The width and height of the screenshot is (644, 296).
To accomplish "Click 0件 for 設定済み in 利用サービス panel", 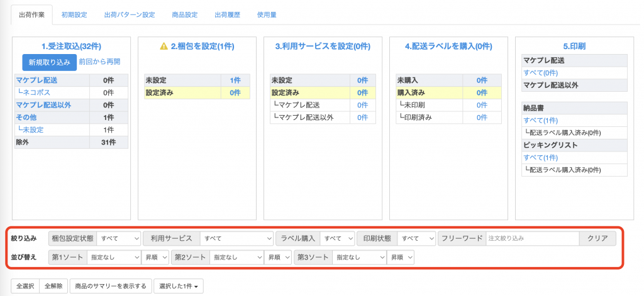I will point(363,93).
